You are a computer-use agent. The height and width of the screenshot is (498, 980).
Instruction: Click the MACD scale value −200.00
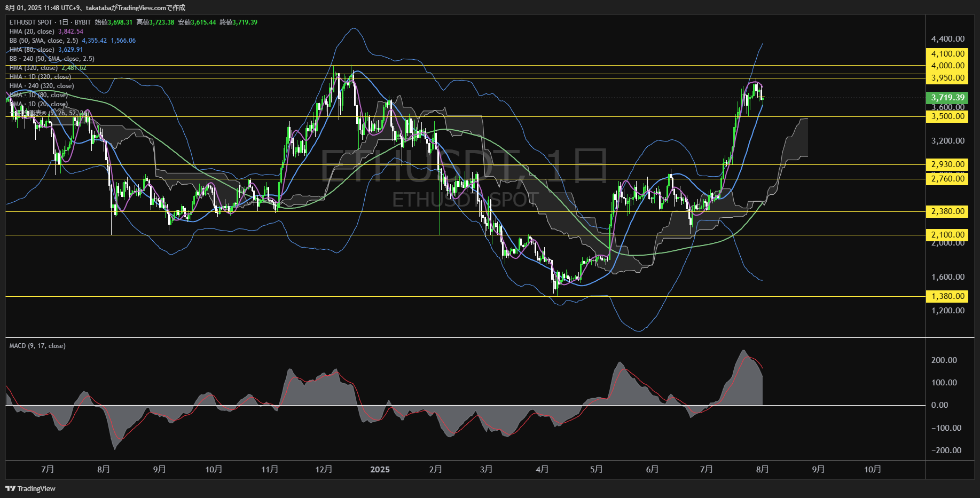(x=946, y=450)
